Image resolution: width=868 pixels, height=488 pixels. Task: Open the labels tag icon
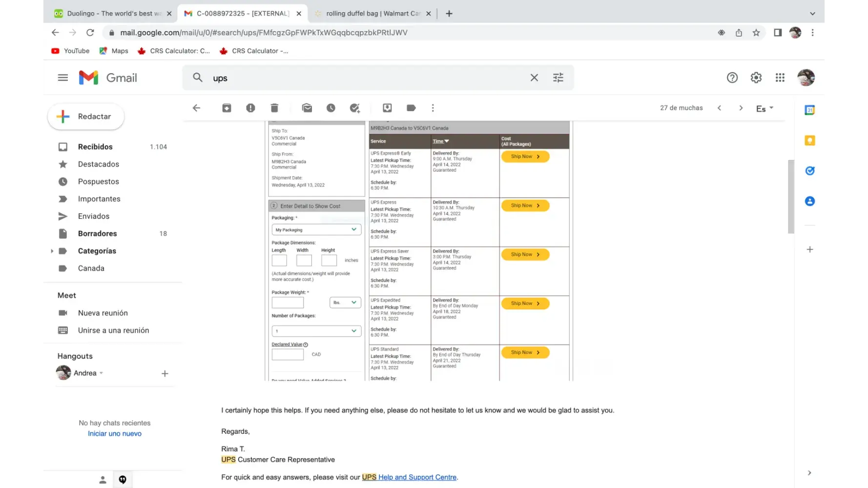[411, 108]
